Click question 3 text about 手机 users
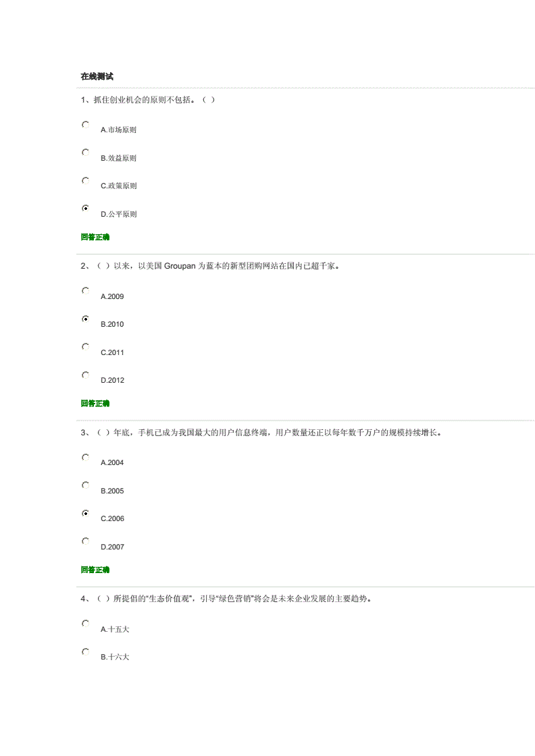The height and width of the screenshot is (756, 535). 261,433
